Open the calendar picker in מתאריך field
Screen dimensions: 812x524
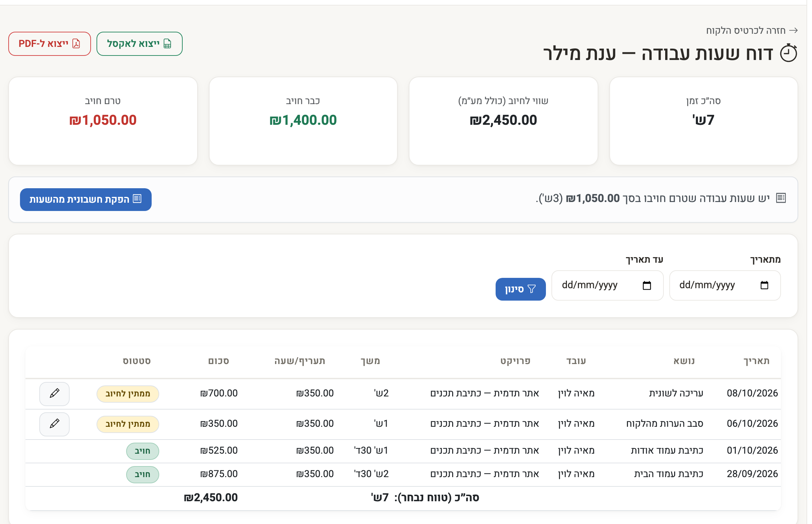pyautogui.click(x=764, y=285)
